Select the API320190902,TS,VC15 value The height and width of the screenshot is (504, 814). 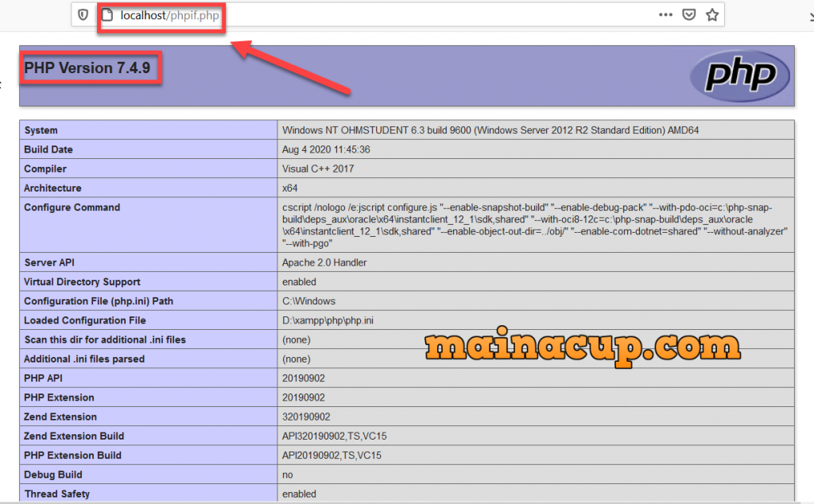335,436
